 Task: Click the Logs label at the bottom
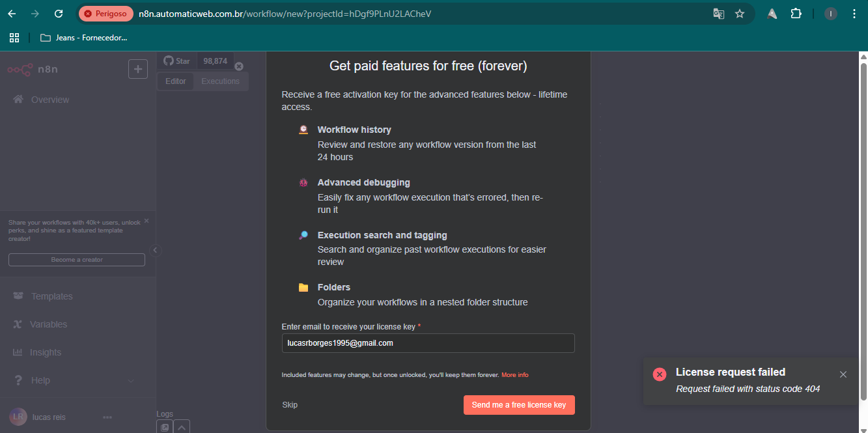point(165,414)
